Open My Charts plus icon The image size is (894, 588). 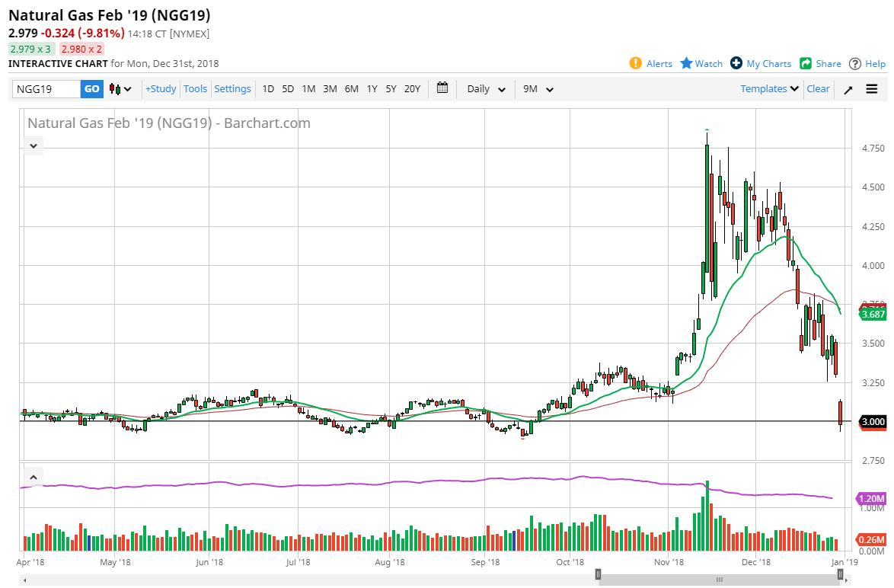[736, 63]
